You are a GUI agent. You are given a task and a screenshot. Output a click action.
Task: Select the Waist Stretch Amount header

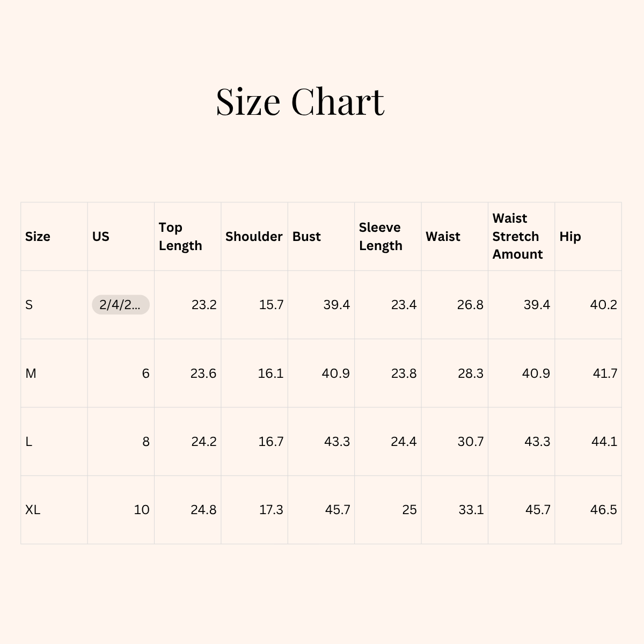(x=517, y=237)
